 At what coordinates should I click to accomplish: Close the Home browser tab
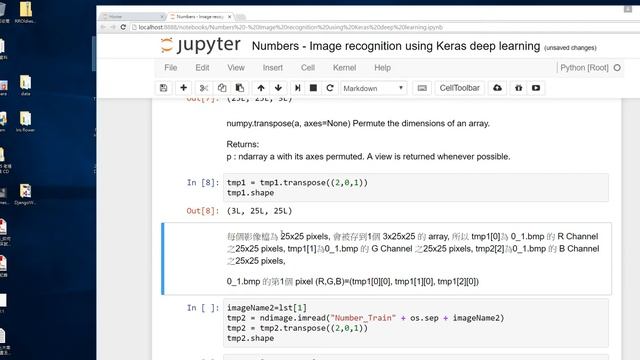pyautogui.click(x=162, y=17)
